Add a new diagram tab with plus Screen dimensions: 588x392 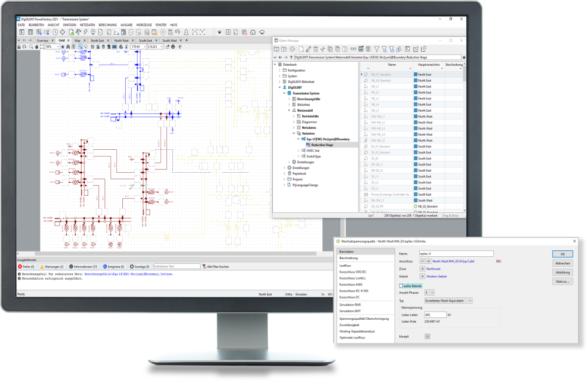pyautogui.click(x=187, y=41)
